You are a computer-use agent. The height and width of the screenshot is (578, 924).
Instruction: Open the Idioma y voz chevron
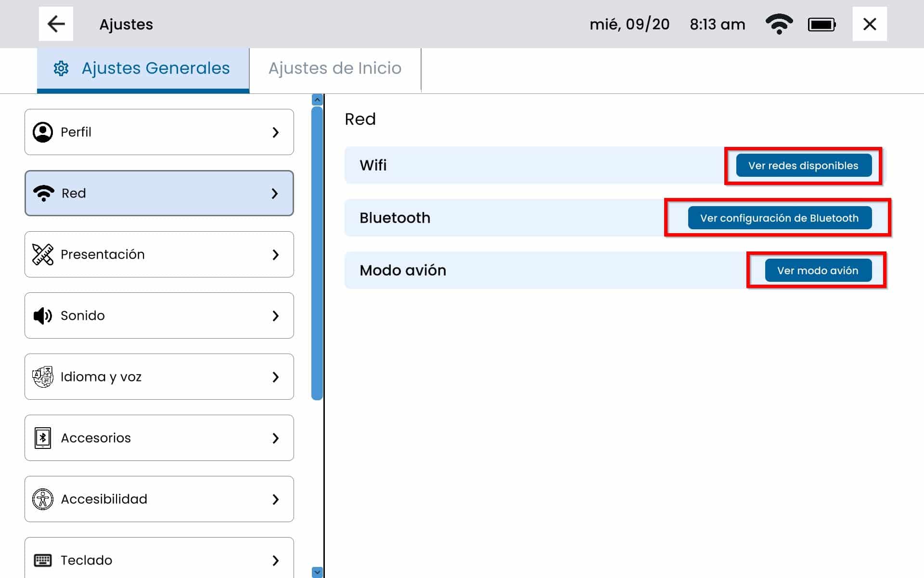tap(275, 377)
